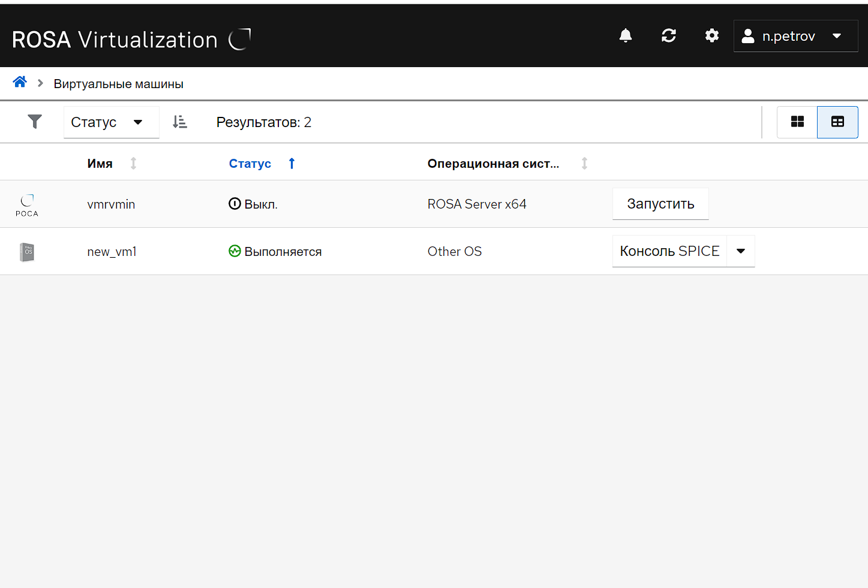
Task: Click the Виртуальные машины breadcrumb
Action: 118,84
